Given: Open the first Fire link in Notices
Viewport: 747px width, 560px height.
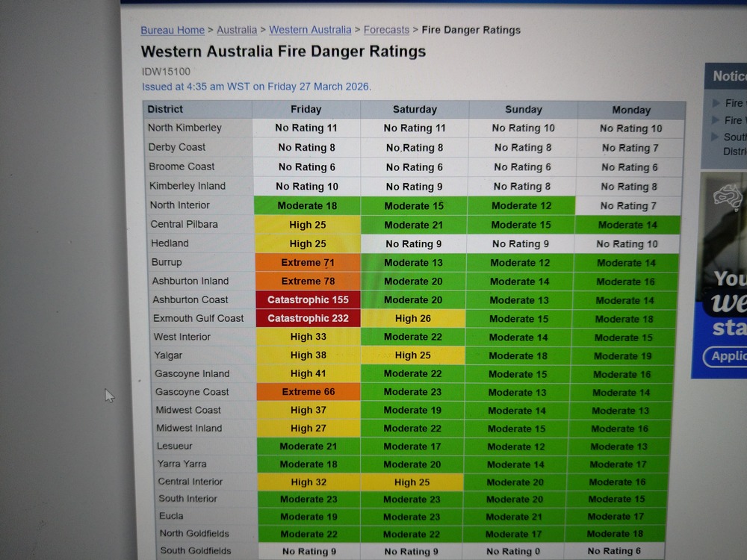Looking at the screenshot, I should tap(734, 103).
